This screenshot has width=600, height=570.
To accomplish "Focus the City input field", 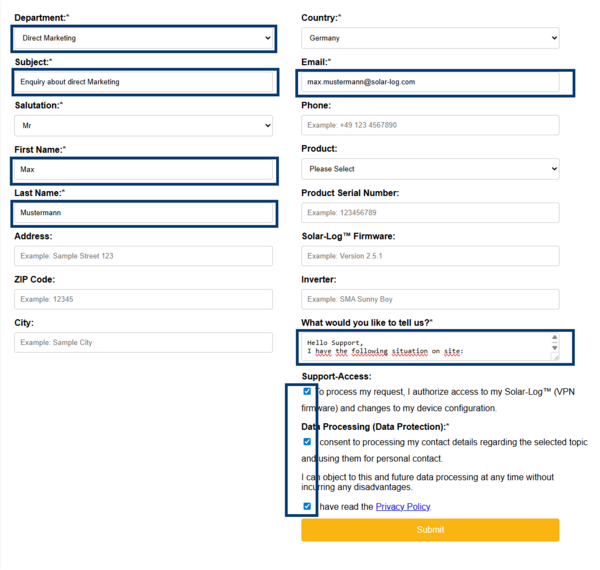I will [x=143, y=342].
